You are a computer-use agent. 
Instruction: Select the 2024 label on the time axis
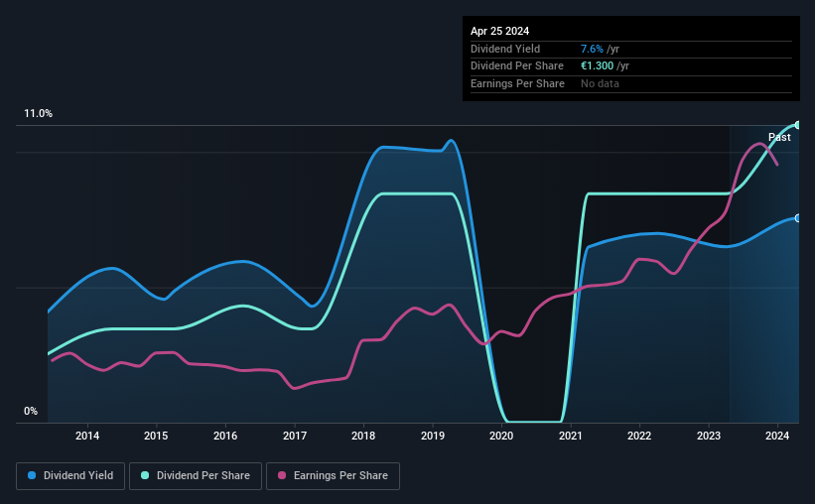point(777,436)
